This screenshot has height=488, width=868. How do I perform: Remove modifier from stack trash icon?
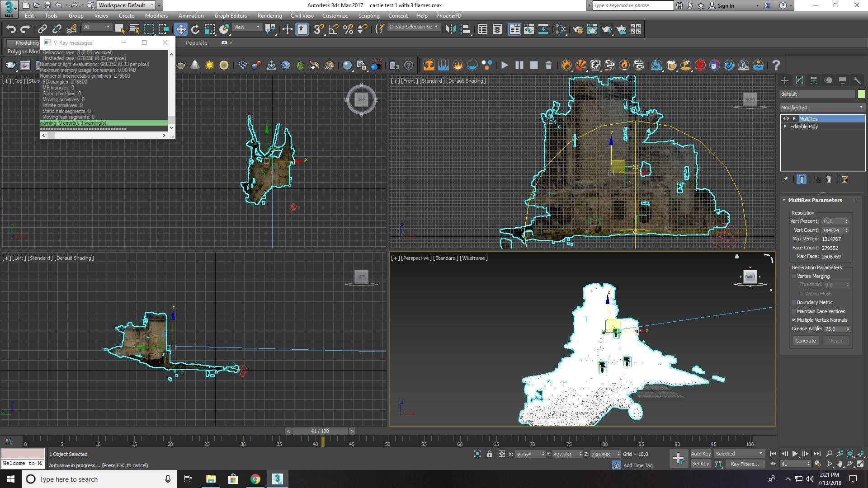[x=829, y=180]
